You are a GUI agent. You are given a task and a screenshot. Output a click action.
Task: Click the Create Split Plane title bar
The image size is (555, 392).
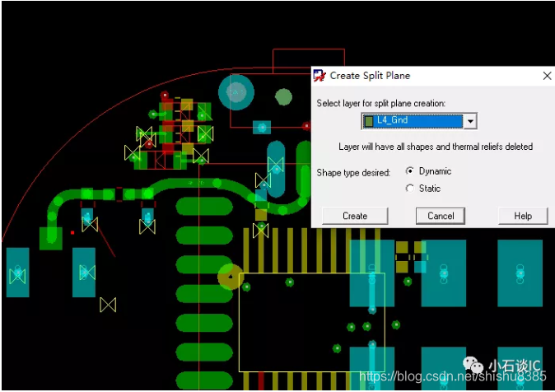click(x=428, y=76)
